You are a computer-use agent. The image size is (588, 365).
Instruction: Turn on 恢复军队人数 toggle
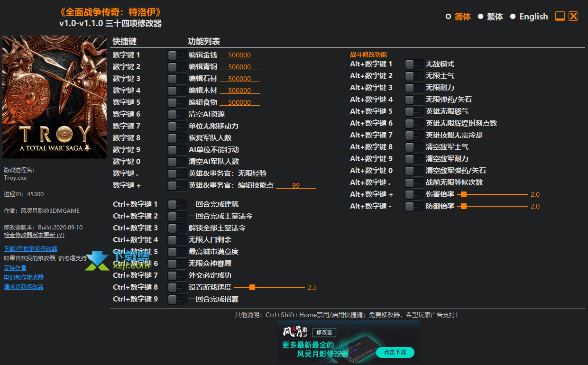[x=177, y=138]
